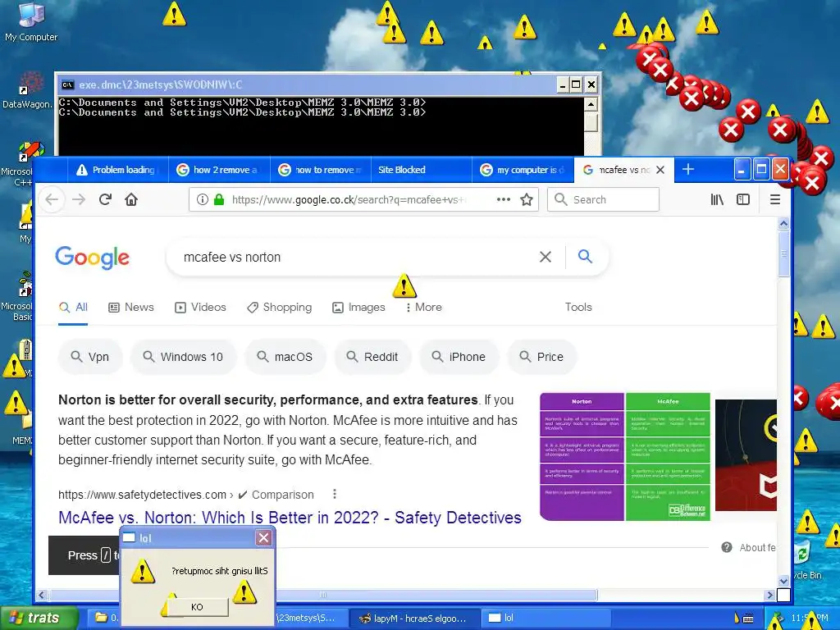The image size is (840, 630).
Task: Open page actions three-dots in address bar
Action: point(503,199)
